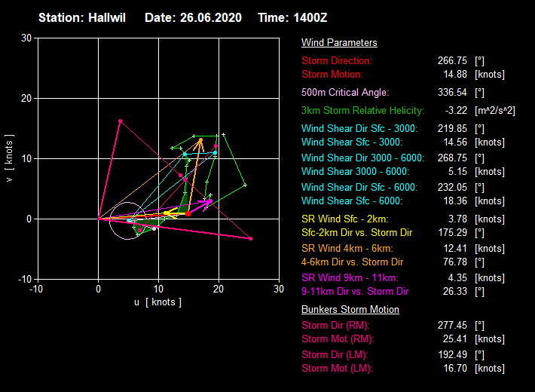The width and height of the screenshot is (535, 392).
Task: Select the Bunkers Storm Motion heading
Action: pos(350,310)
